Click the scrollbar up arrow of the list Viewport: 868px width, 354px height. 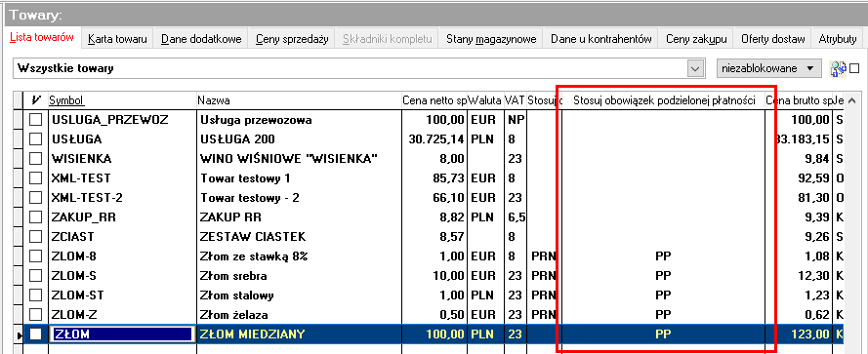point(852,101)
